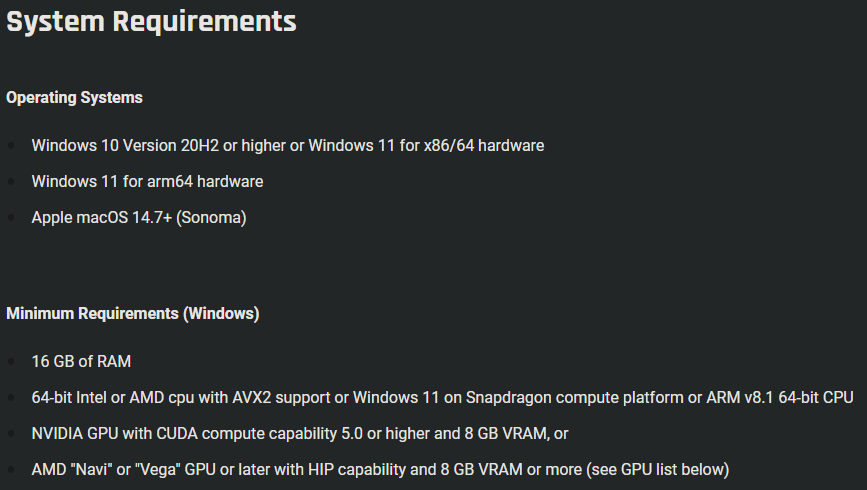Click the Operating Systems subheading

(74, 98)
